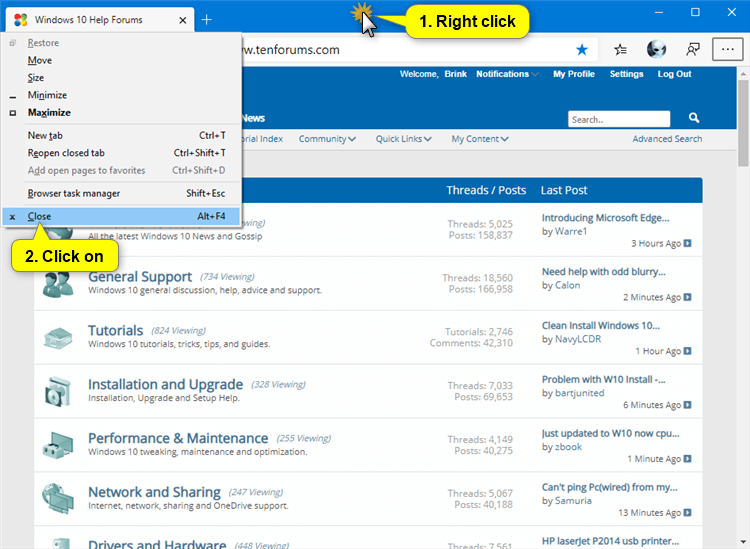Viewport: 750px width, 549px height.
Task: Open a new tab with plus button
Action: [x=207, y=20]
